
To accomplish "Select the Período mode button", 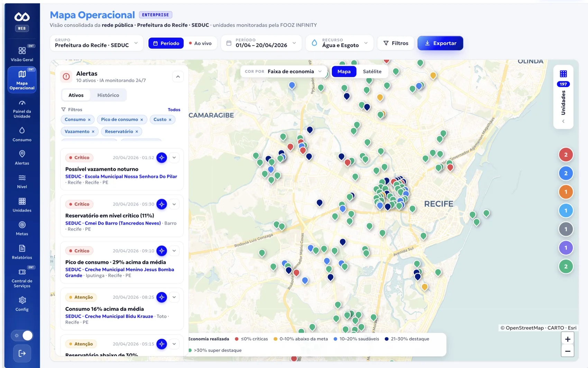I will tap(166, 43).
